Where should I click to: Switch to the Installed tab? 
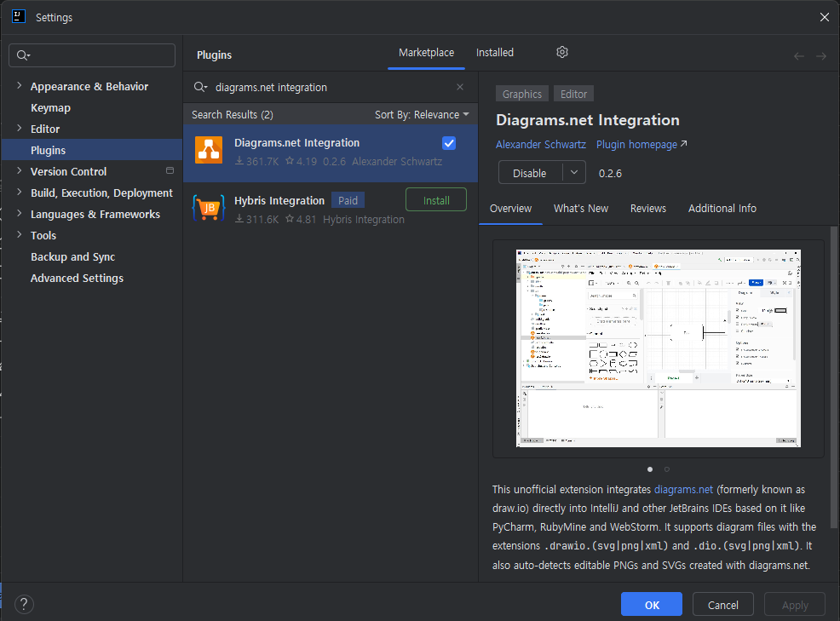494,53
